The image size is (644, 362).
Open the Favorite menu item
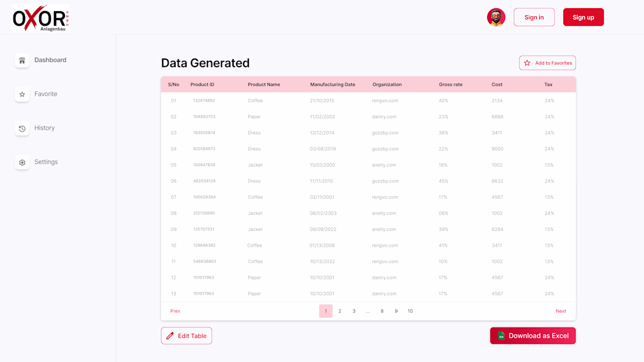[x=46, y=94]
